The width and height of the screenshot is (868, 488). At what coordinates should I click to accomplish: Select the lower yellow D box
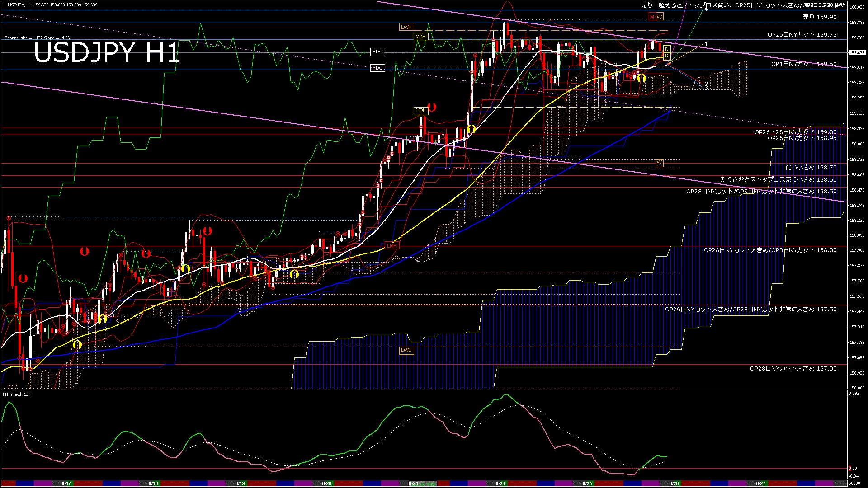667,56
